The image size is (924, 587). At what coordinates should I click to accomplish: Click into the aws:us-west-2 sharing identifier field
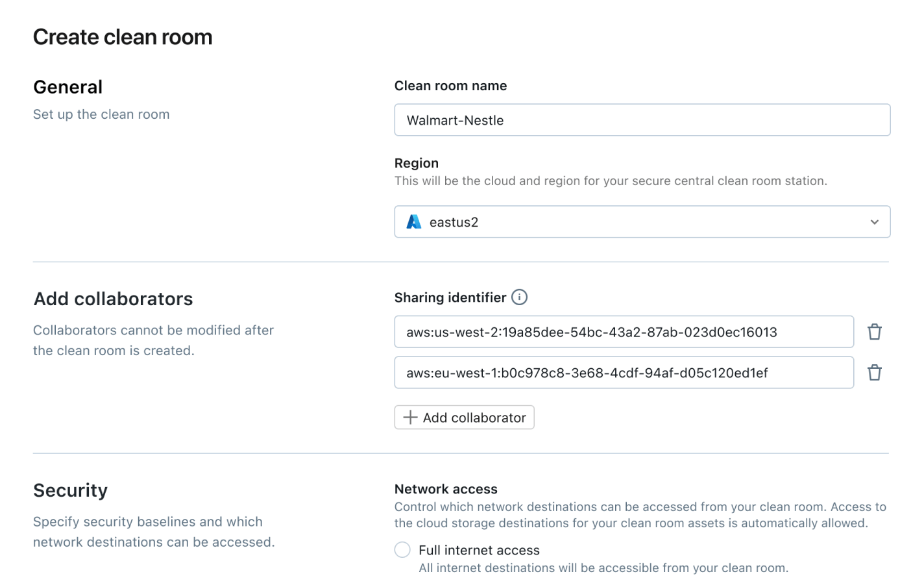click(623, 332)
